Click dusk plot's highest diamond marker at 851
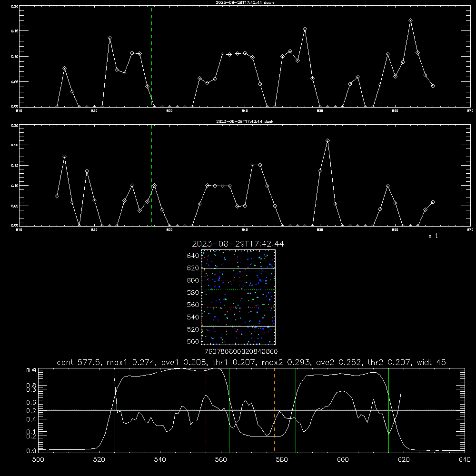The width and height of the screenshot is (476, 476). pos(327,140)
